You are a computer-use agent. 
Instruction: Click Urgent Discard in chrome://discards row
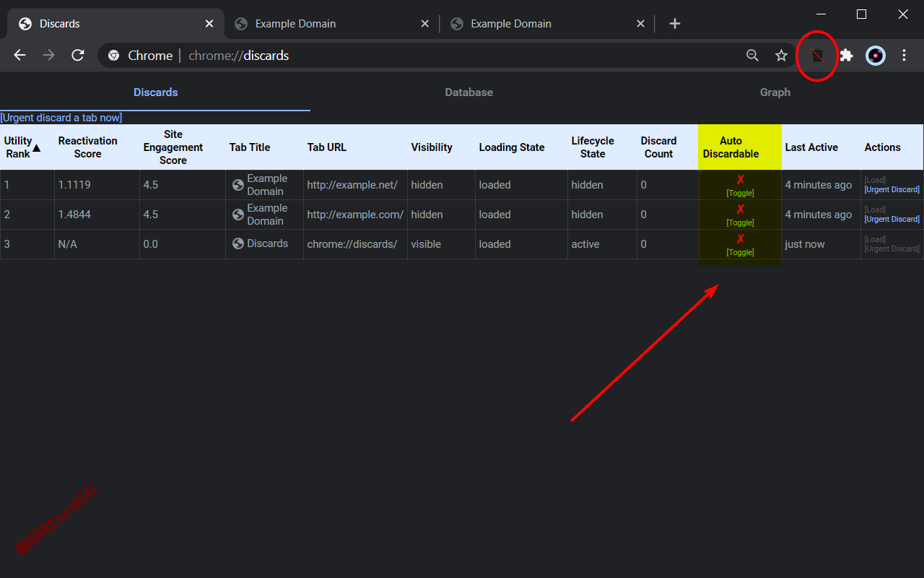click(x=892, y=249)
